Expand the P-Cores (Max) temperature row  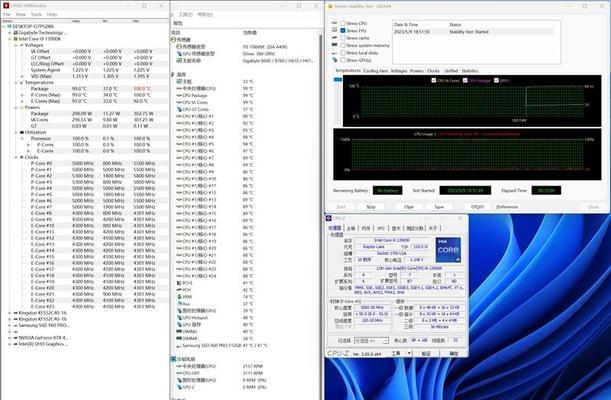tap(23, 95)
